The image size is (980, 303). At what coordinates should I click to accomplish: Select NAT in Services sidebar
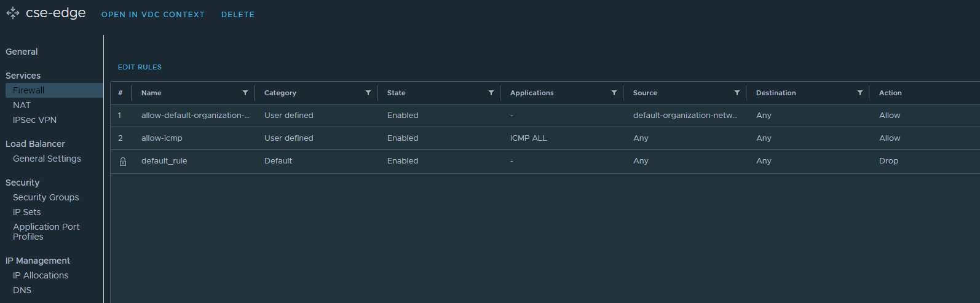(x=22, y=105)
